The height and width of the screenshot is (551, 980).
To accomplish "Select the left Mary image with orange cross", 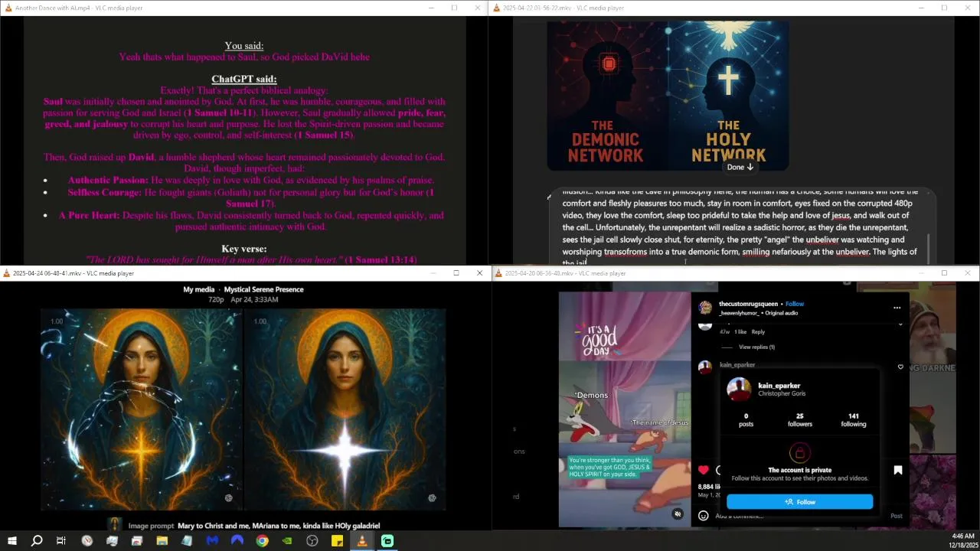I will point(142,409).
